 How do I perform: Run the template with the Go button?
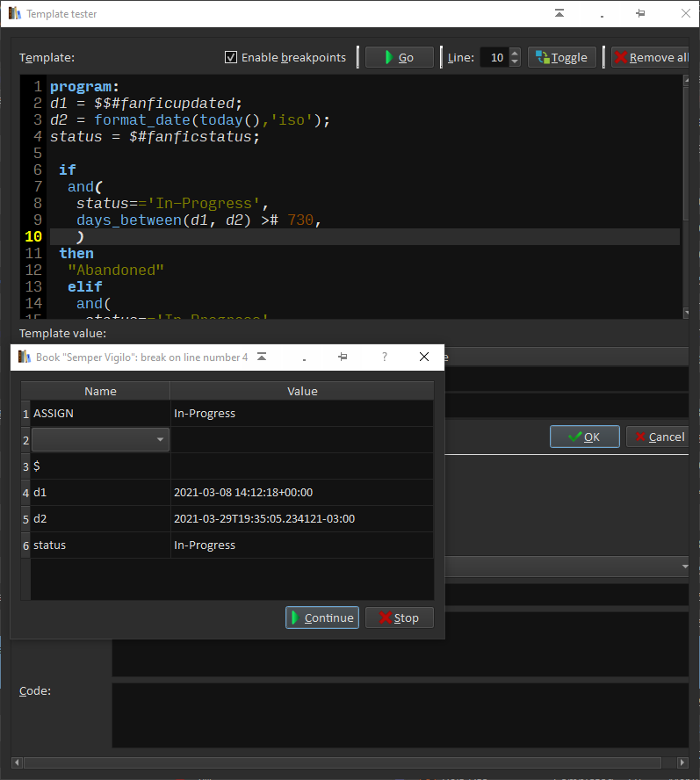tap(400, 57)
